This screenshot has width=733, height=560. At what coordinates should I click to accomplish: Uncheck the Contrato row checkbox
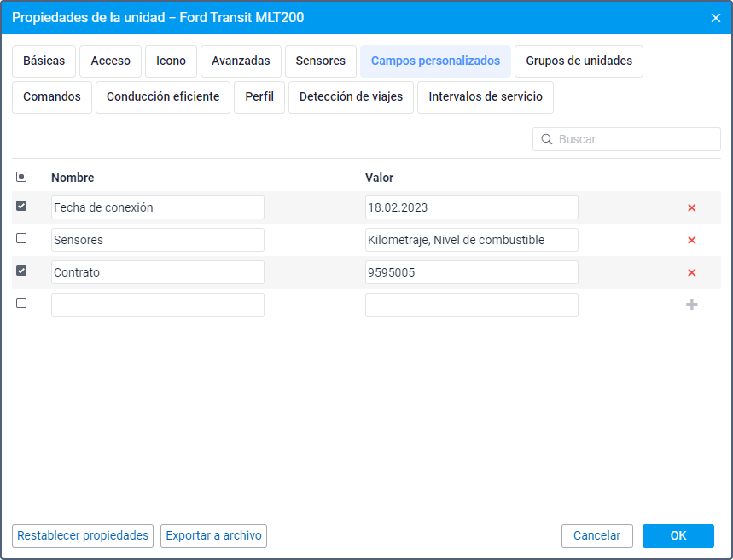(21, 271)
